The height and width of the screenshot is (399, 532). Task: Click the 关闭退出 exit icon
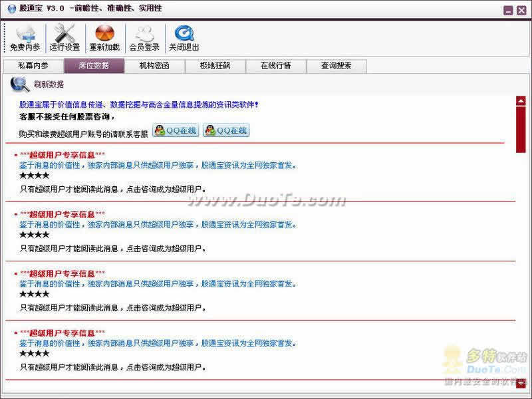click(184, 38)
